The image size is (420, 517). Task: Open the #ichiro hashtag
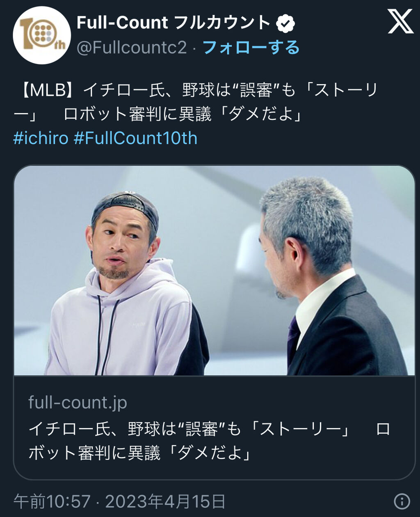point(41,138)
